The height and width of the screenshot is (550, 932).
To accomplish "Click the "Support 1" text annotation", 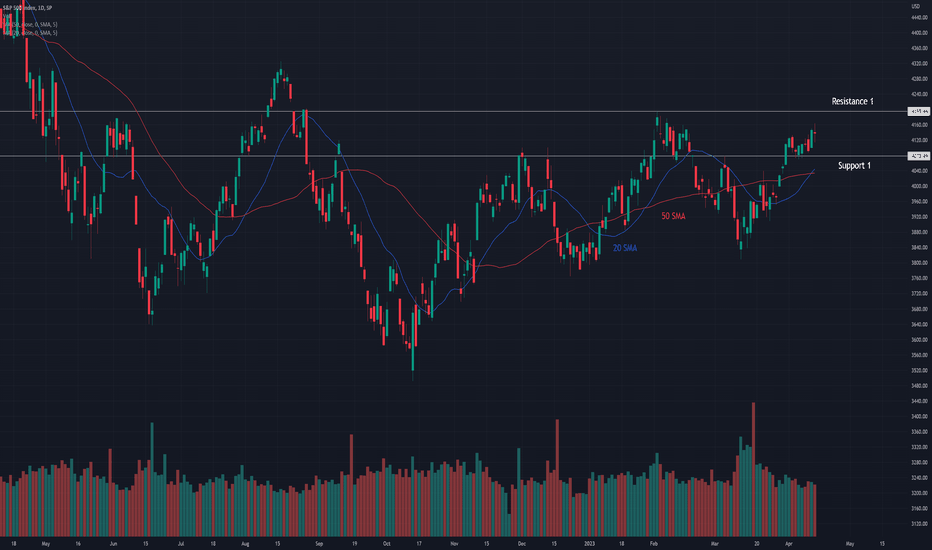I will (854, 165).
